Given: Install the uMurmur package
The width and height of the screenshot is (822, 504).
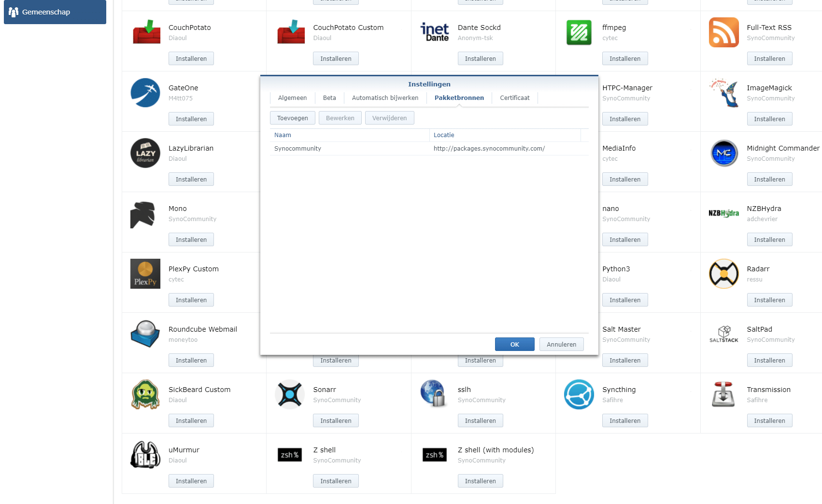Looking at the screenshot, I should 191,481.
